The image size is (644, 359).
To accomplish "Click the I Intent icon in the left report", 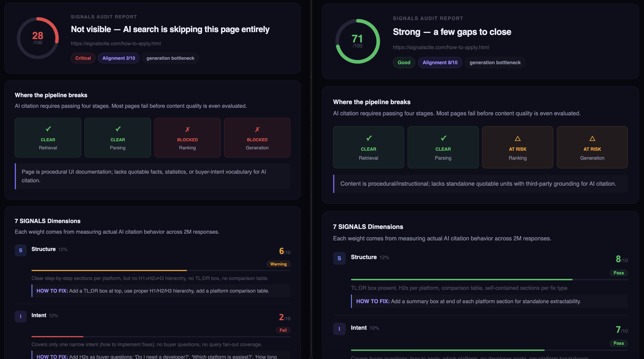I will (x=21, y=317).
